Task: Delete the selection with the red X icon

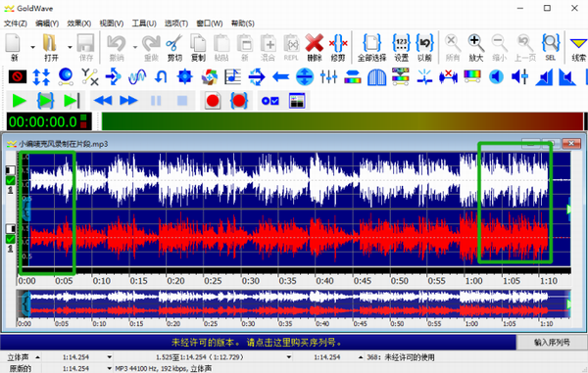Action: (x=315, y=43)
